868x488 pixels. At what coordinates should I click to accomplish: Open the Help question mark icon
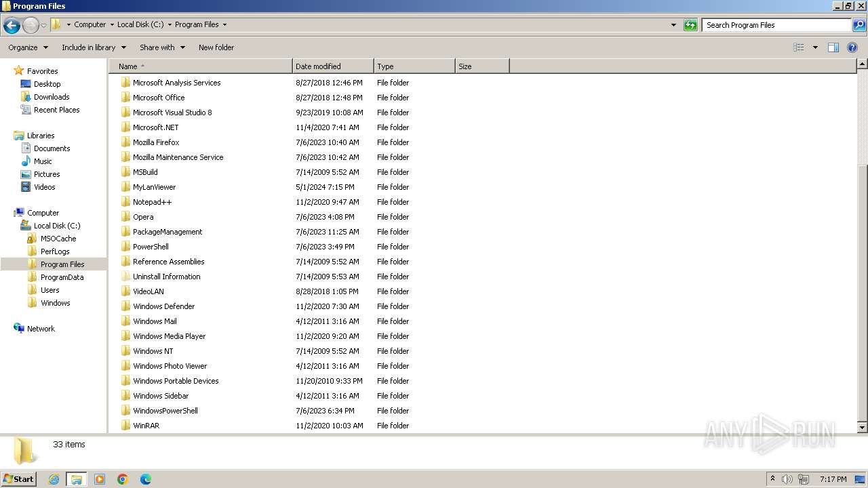pyautogui.click(x=852, y=47)
